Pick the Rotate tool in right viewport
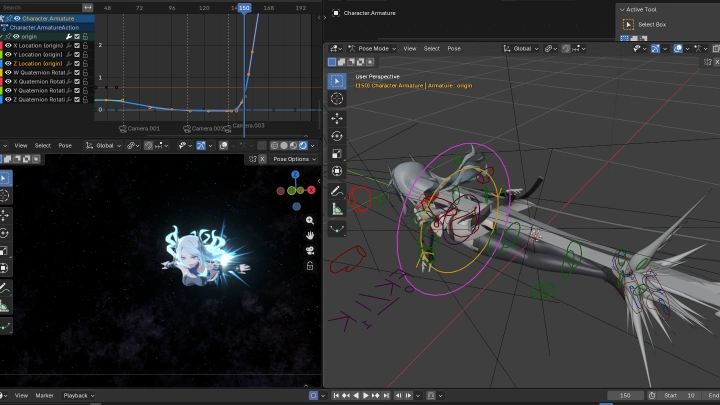This screenshot has height=405, width=720. pos(337,136)
